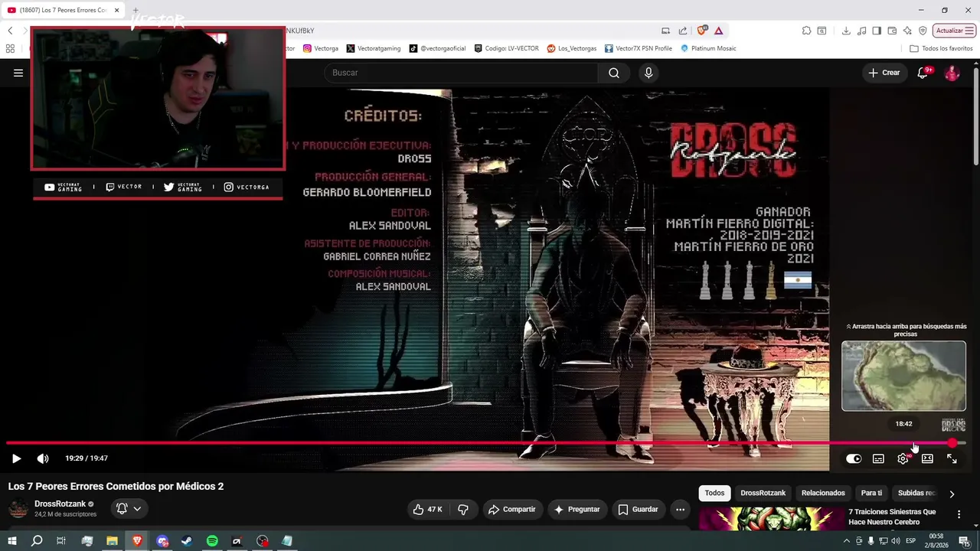
Task: Like the video with 47 K thumbs up
Action: tap(427, 509)
